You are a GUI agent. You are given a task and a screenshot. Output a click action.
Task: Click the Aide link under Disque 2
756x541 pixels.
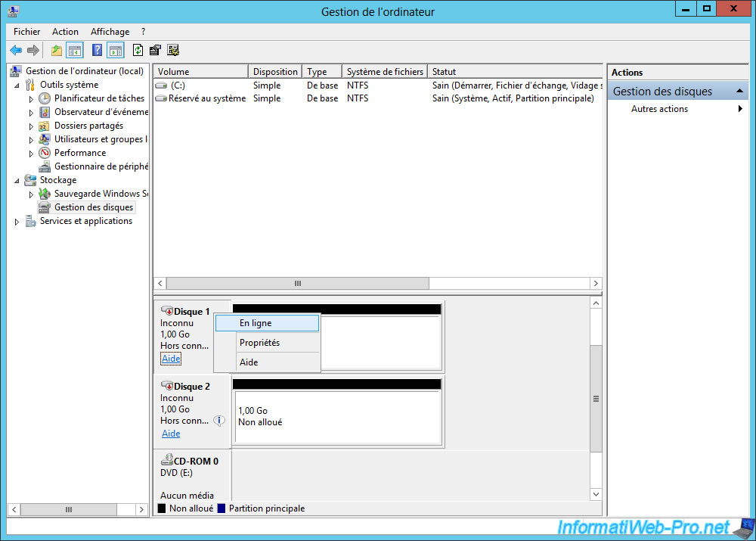pos(171,434)
